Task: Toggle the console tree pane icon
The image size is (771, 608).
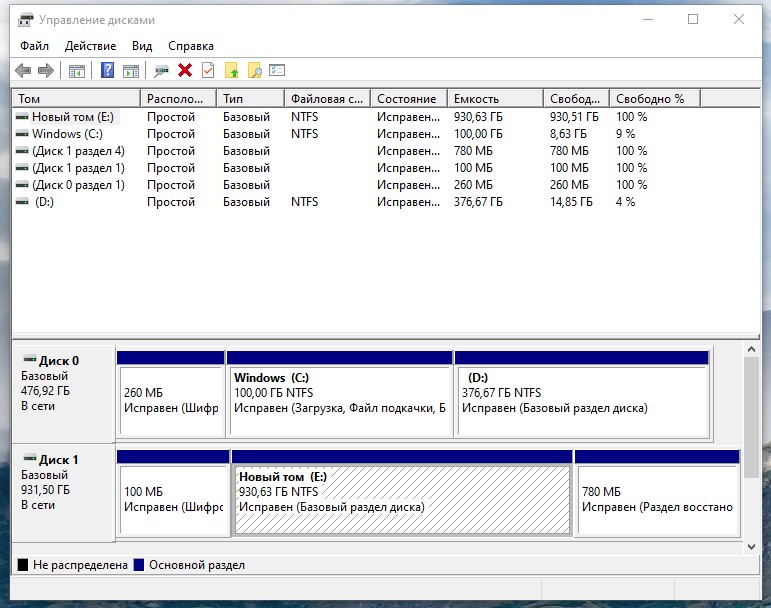Action: (x=77, y=71)
